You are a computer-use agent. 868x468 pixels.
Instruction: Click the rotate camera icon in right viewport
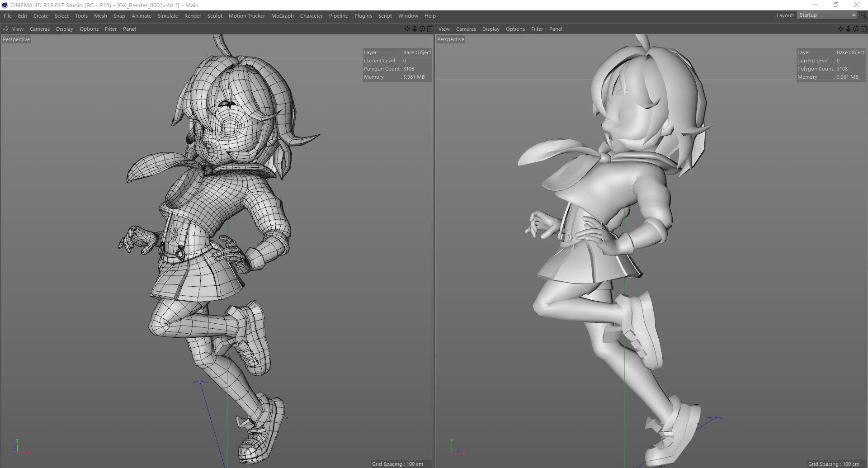856,29
